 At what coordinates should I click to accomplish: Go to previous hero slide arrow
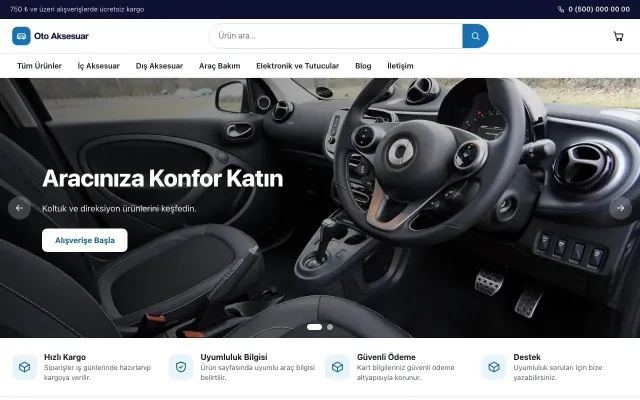(19, 208)
